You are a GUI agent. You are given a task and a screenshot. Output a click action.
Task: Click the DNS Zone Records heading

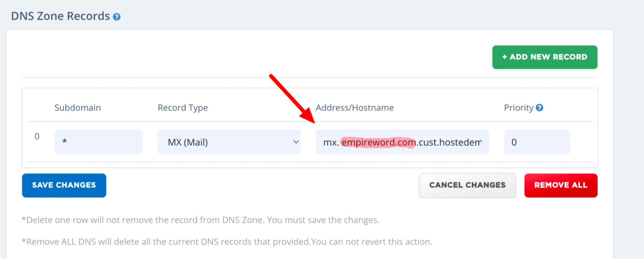click(60, 16)
